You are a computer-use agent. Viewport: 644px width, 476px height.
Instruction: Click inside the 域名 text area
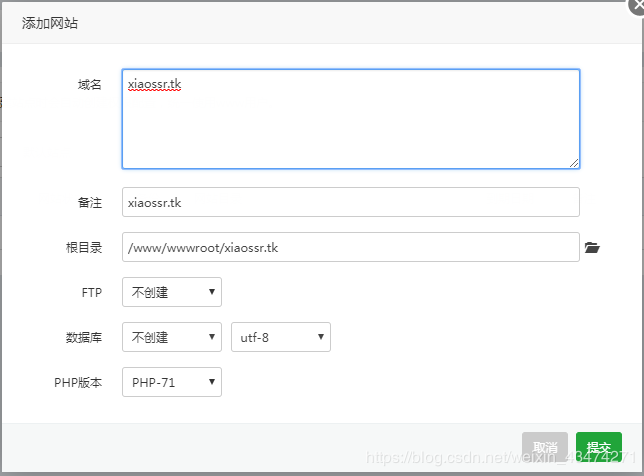tap(351, 119)
